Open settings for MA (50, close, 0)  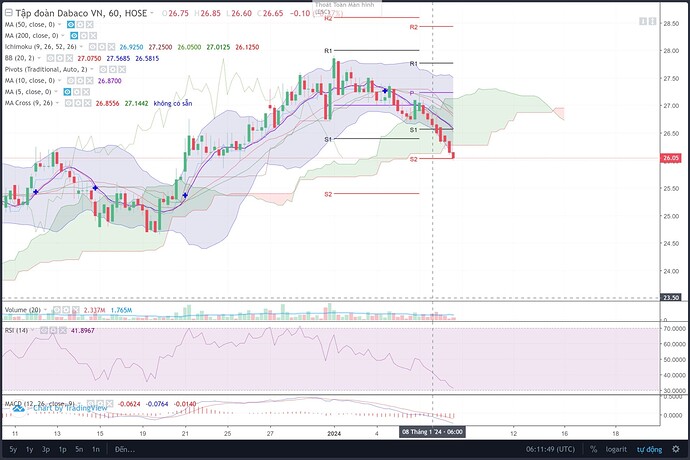click(80, 24)
